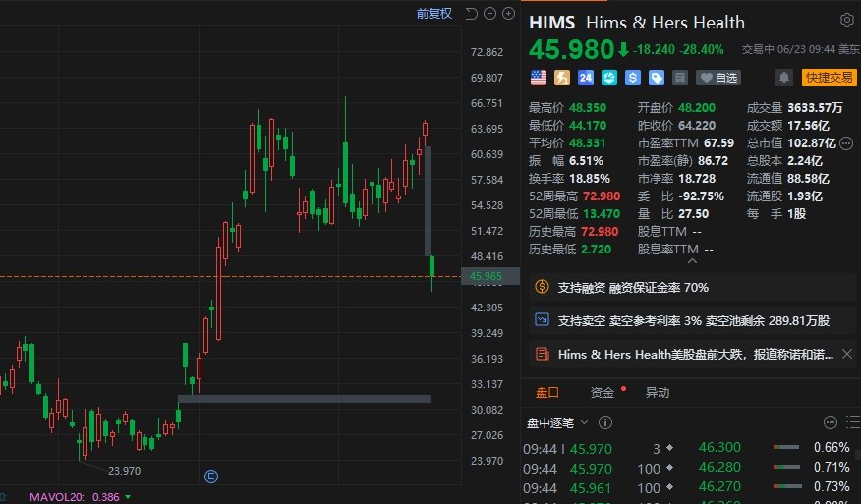The width and height of the screenshot is (861, 504).
Task: Click the 换手率 value 18.85%
Action: pos(589,179)
